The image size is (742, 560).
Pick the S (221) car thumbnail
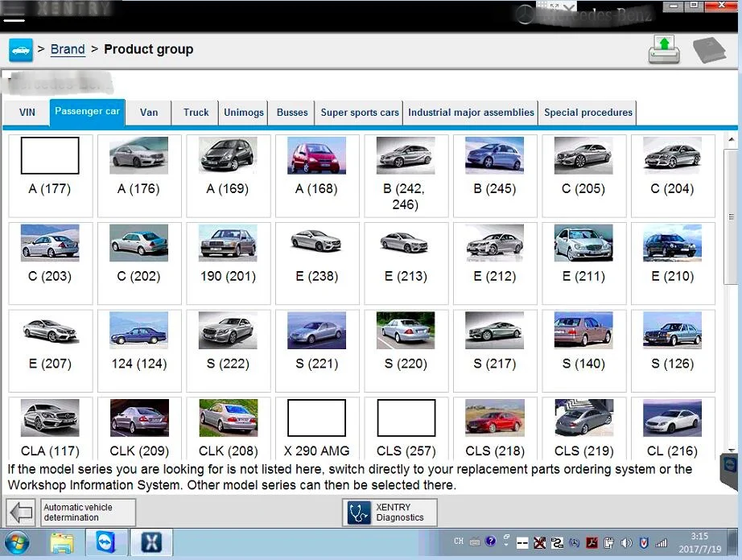[x=316, y=331]
